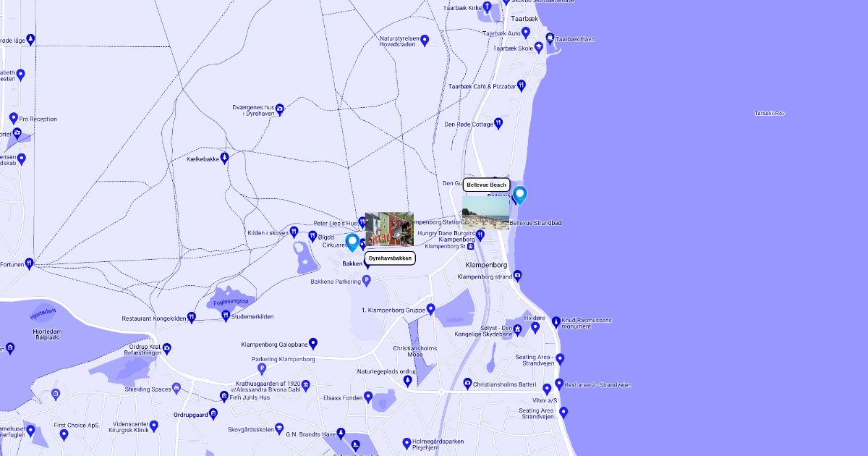Click the Ordrup Krat Befæstningen camera pin
The image size is (868, 456).
pyautogui.click(x=167, y=349)
